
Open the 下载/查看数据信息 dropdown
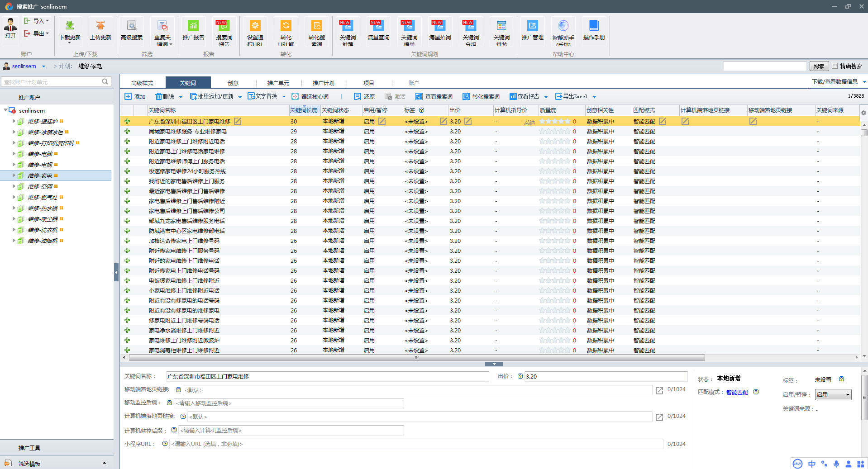(x=838, y=82)
